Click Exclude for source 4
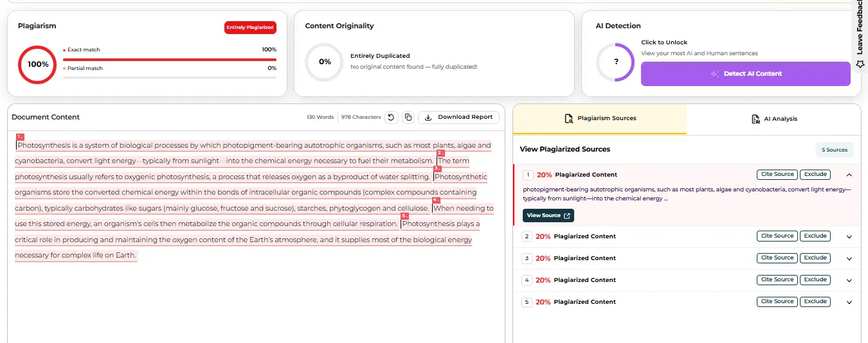The image size is (868, 343). pos(815,280)
